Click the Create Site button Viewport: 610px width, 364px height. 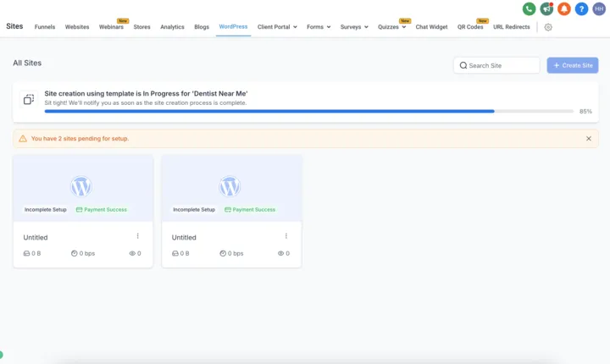(572, 65)
